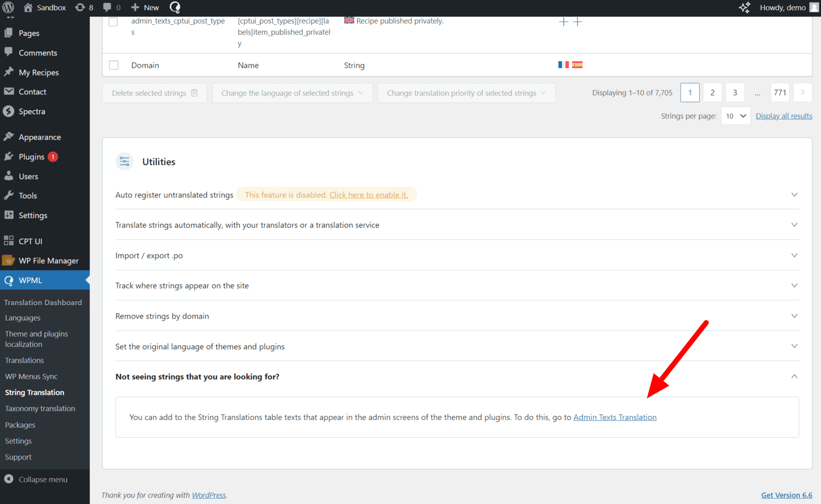Viewport: 821px width, 504px height.
Task: Go to last page 771
Action: pyautogui.click(x=780, y=93)
